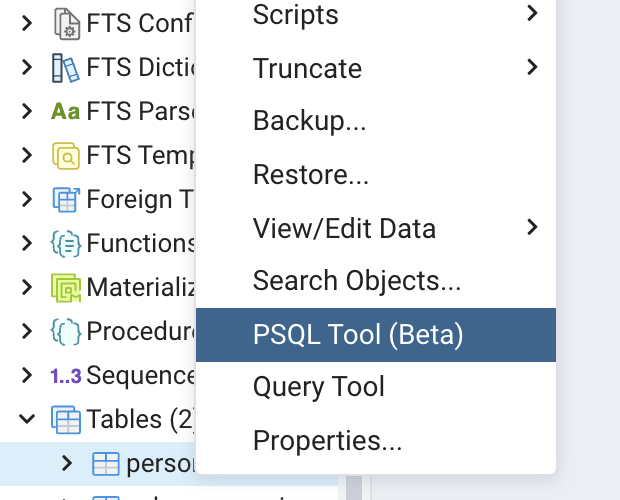Click the Foreign Tables icon
Image resolution: width=620 pixels, height=500 pixels.
[66, 200]
